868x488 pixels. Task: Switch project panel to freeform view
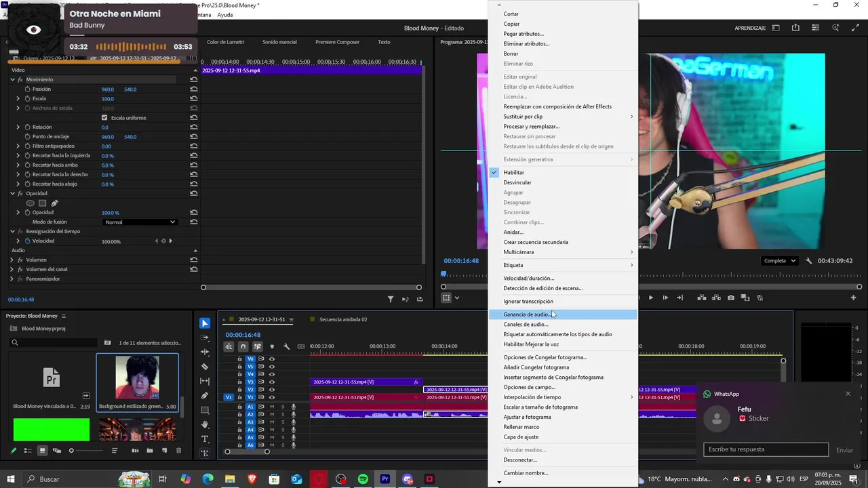pyautogui.click(x=57, y=451)
